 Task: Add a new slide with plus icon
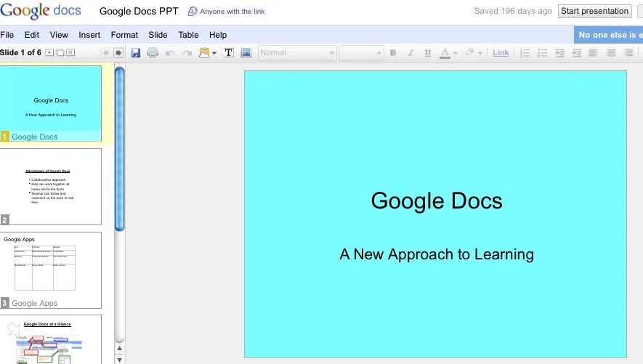point(49,52)
